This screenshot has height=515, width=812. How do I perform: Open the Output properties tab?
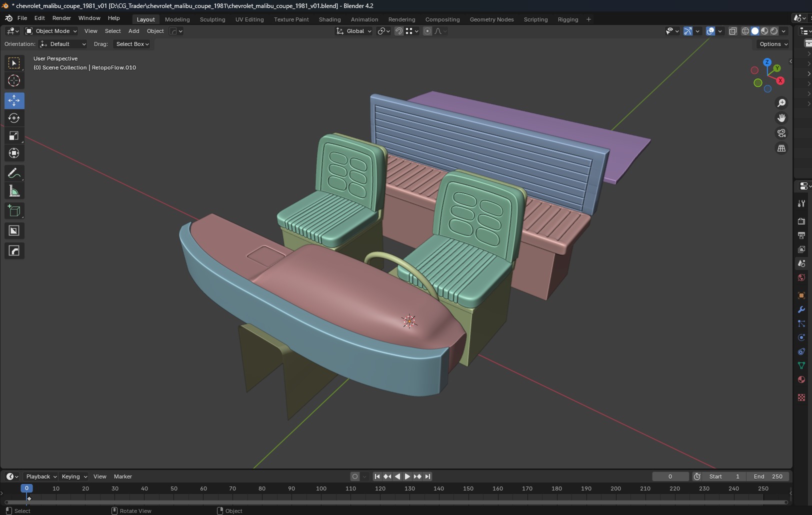801,235
